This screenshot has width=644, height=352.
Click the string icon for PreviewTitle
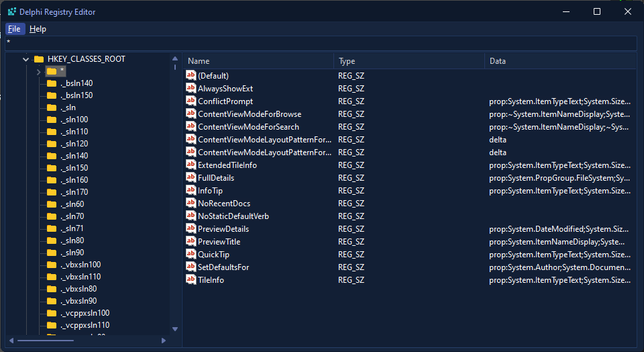coord(191,241)
